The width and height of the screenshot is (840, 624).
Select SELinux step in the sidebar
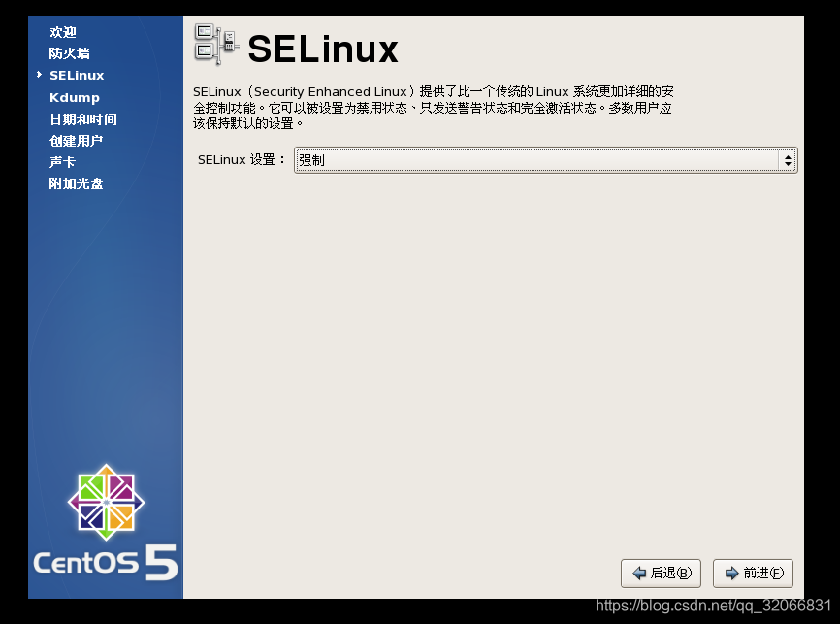(x=77, y=76)
